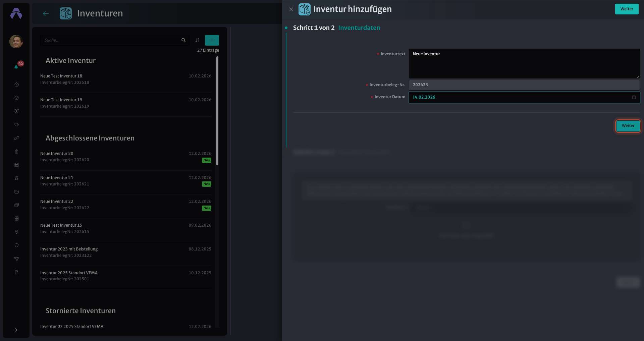Close the Inventur hinzufügen panel
This screenshot has width=644, height=341.
coord(291,9)
